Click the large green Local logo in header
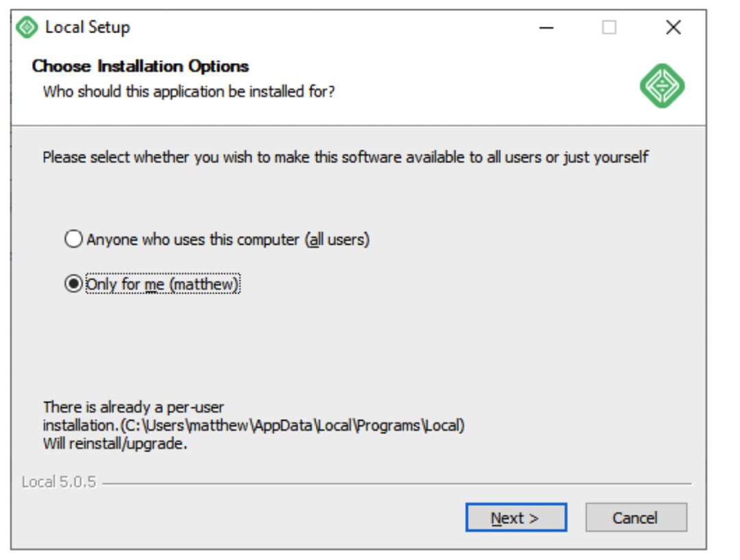The image size is (740, 560). (x=662, y=86)
